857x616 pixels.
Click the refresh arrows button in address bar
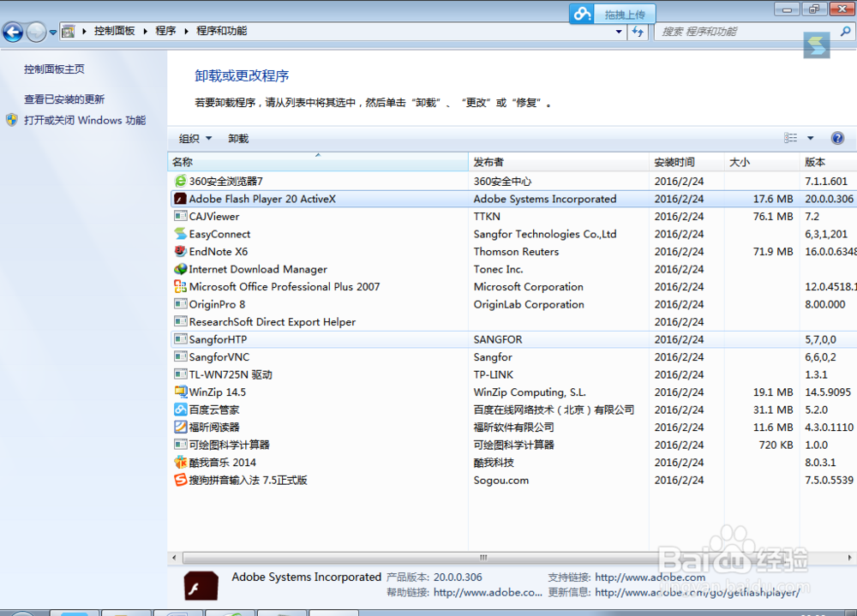638,31
